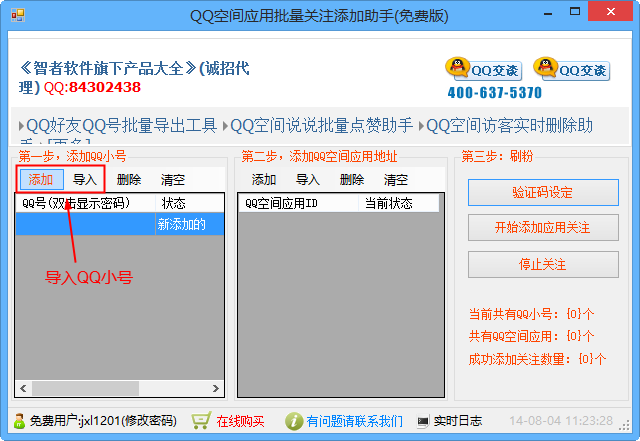Click 添加 in step two toolbar
The image size is (640, 441).
click(264, 180)
